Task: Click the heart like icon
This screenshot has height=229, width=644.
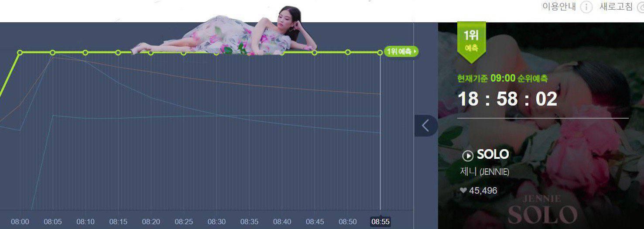Action: tap(463, 191)
